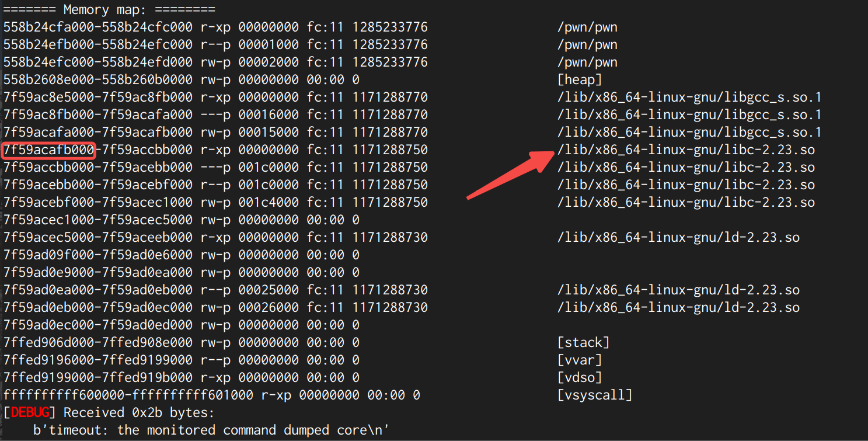The height and width of the screenshot is (441, 868).
Task: Click the last libc-2.23.so rw-p path
Action: pos(686,203)
